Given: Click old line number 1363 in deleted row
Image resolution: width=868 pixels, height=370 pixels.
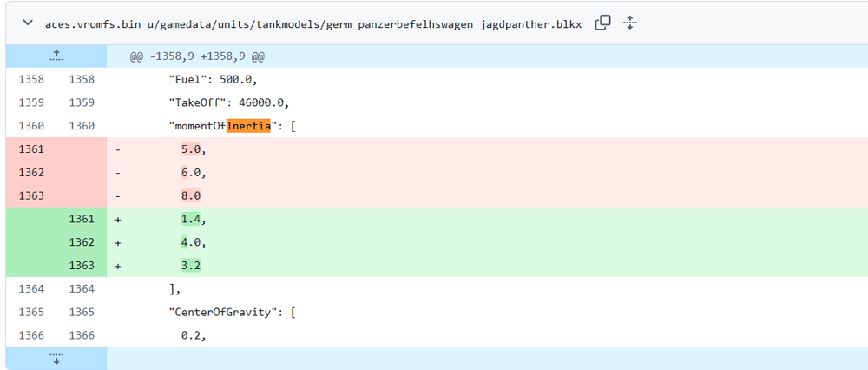Looking at the screenshot, I should [31, 196].
